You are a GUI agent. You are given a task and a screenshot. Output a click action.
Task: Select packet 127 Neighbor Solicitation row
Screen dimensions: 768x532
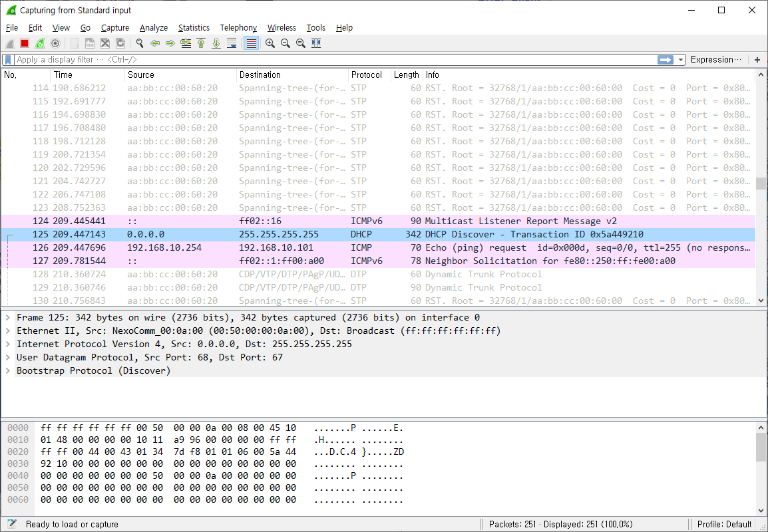[378, 261]
